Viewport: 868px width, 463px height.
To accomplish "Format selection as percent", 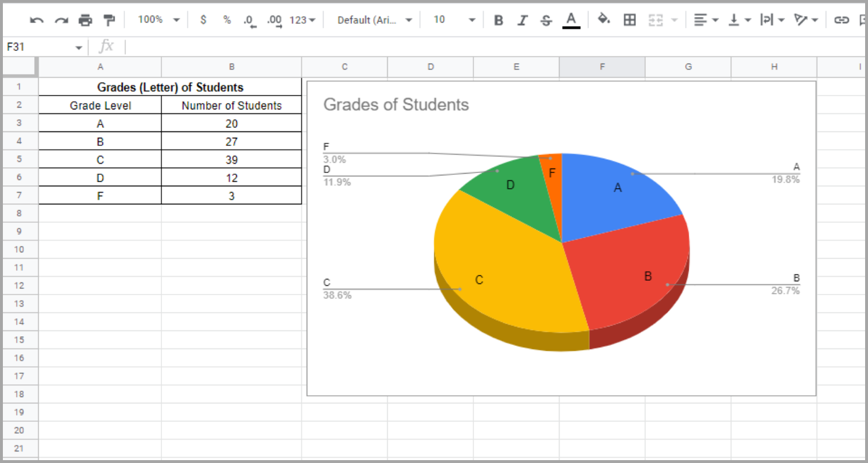I will [x=226, y=19].
